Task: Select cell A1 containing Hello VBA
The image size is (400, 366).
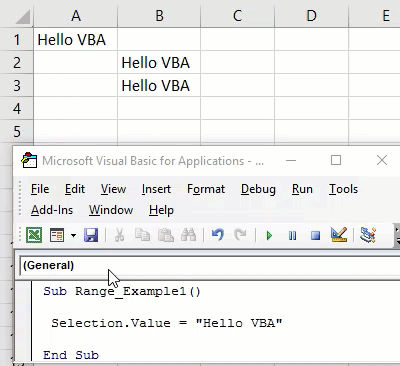Action: click(76, 39)
